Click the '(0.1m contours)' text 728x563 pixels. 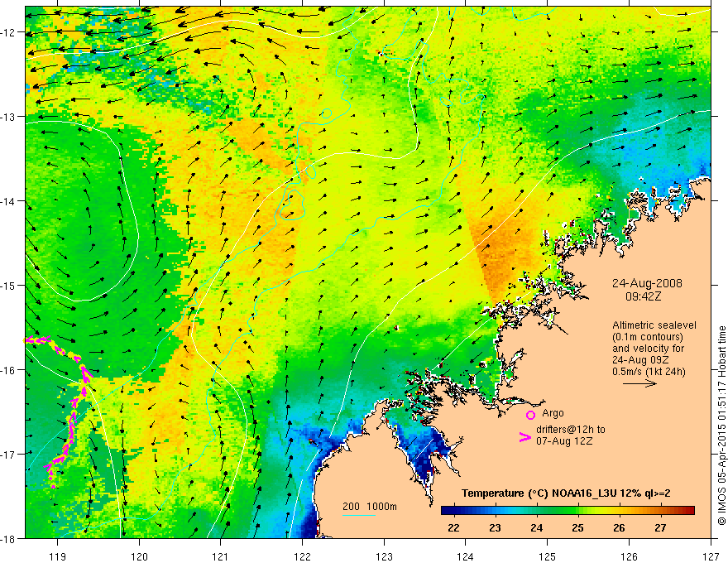coord(648,337)
